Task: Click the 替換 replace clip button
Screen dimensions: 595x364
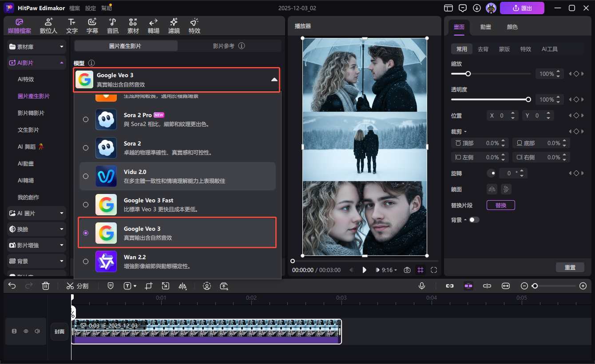Action: [500, 205]
